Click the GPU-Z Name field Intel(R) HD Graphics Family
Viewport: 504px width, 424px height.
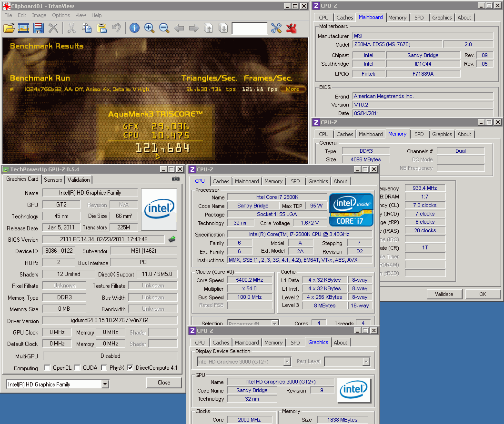click(x=90, y=192)
